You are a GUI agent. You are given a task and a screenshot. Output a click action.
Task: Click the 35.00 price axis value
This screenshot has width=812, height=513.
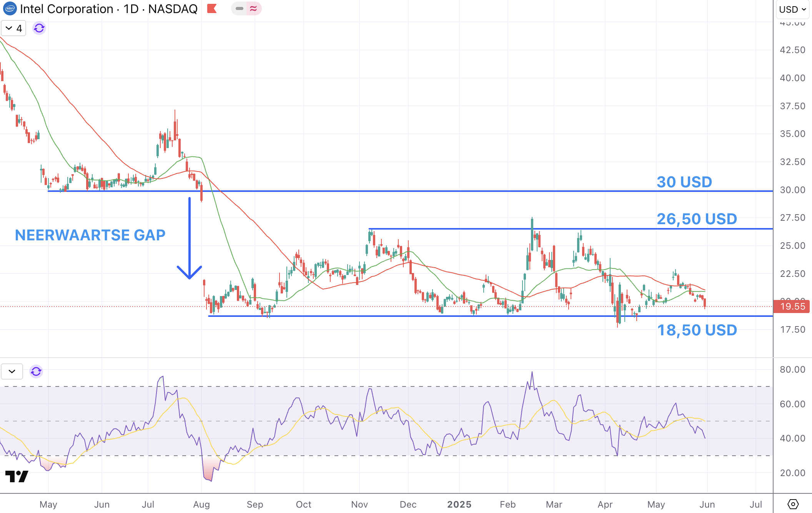pos(792,134)
